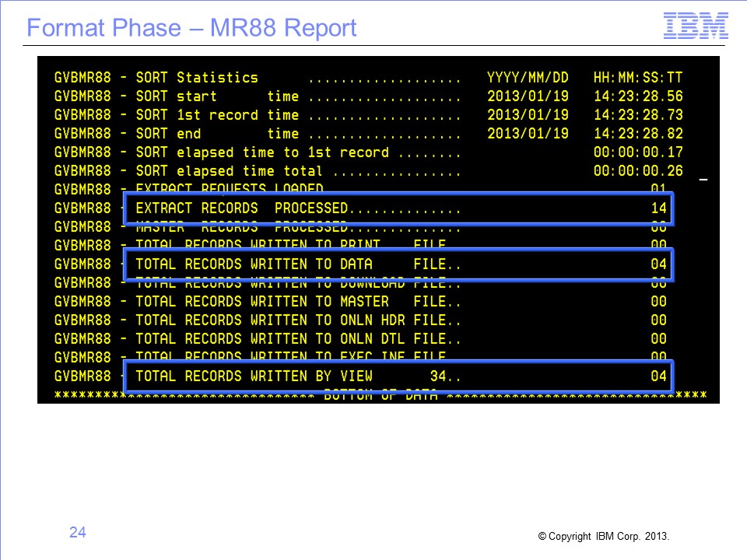The height and width of the screenshot is (560, 747).
Task: Click the IBM logo
Action: (x=696, y=26)
